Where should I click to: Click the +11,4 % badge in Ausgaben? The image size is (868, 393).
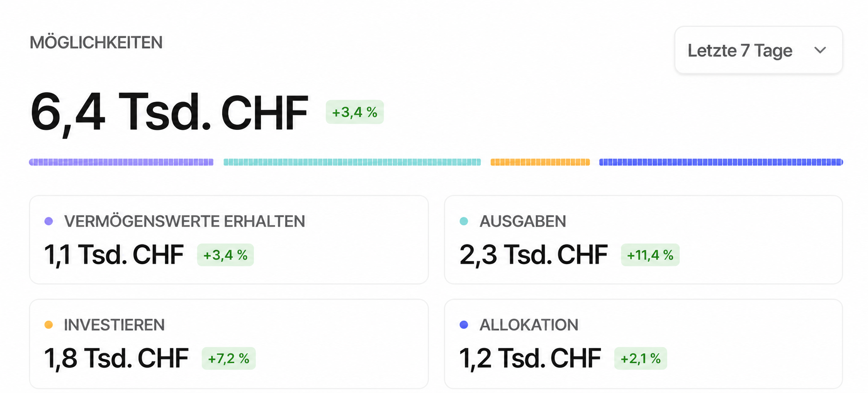(650, 255)
